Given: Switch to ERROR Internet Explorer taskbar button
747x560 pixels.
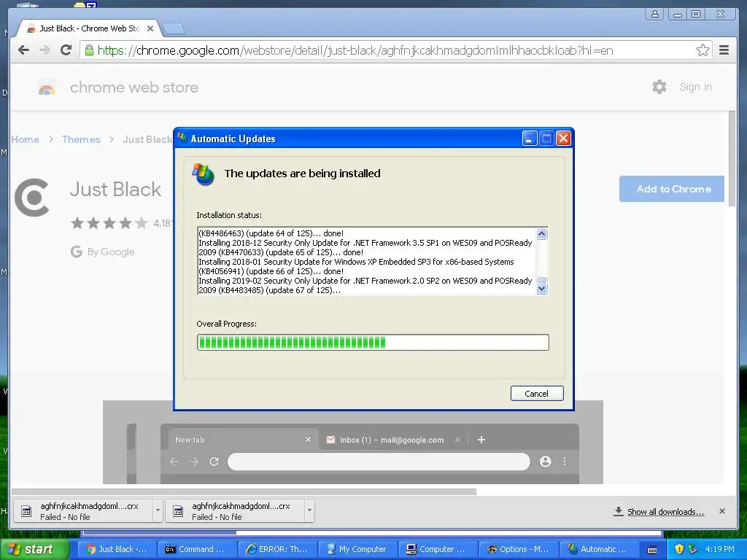Looking at the screenshot, I should coord(276,549).
